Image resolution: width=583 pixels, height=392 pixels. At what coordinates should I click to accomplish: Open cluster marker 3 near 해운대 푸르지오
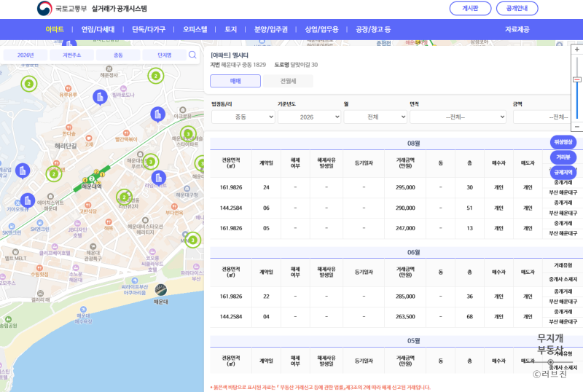(x=151, y=162)
